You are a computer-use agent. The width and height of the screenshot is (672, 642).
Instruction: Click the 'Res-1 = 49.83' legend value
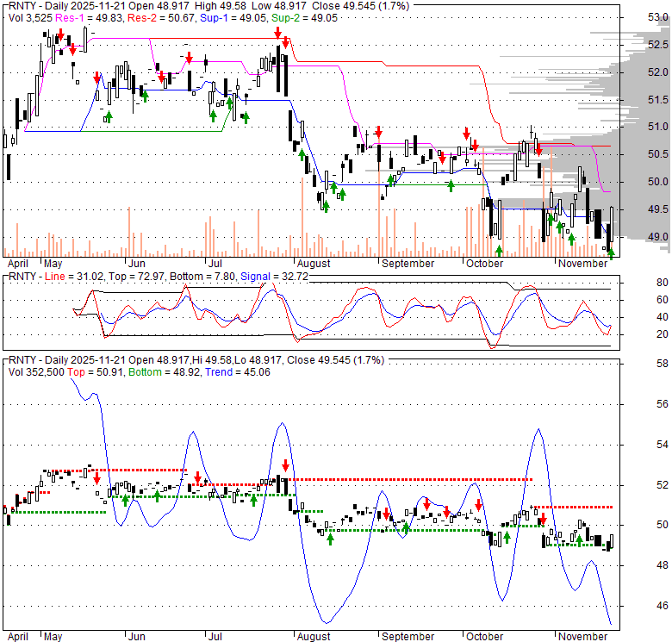pyautogui.click(x=90, y=18)
